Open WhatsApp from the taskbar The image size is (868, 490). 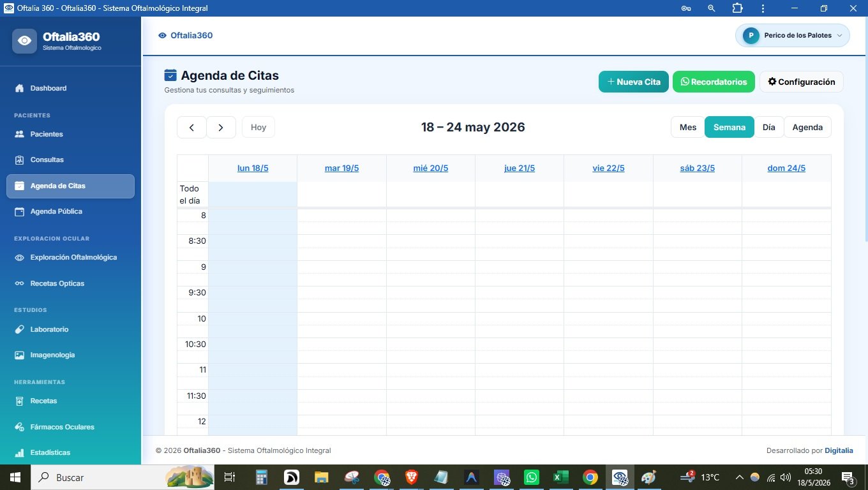[x=531, y=477]
